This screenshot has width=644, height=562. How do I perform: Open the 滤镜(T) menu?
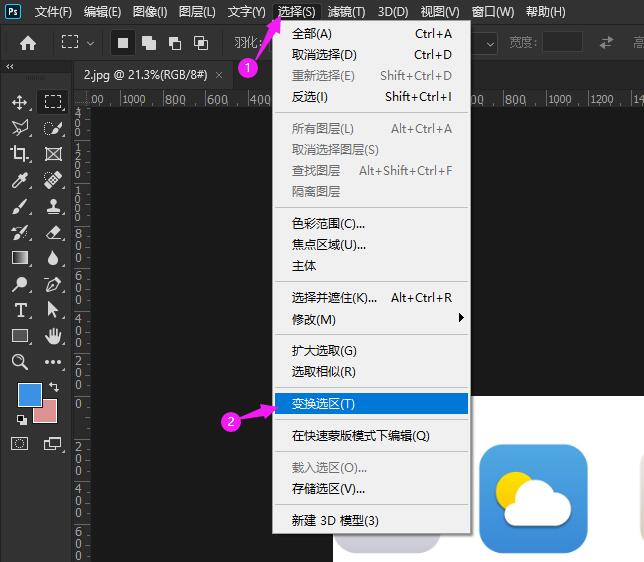tap(346, 12)
